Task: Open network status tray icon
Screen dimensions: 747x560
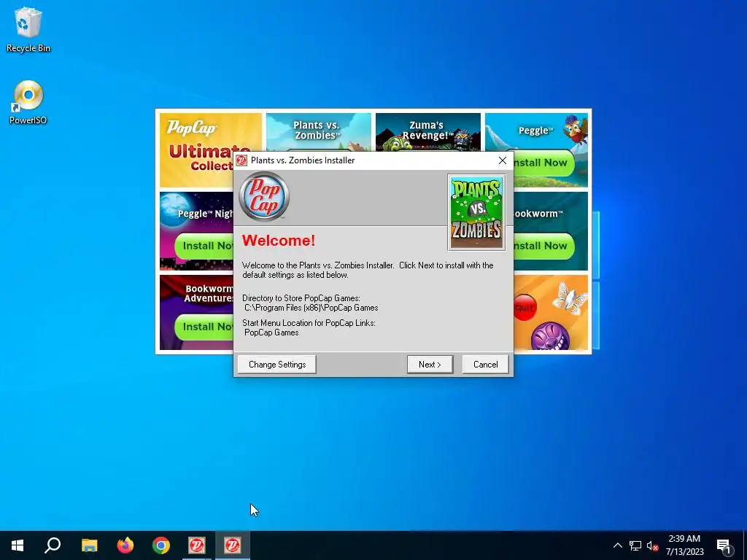Action: coord(635,545)
